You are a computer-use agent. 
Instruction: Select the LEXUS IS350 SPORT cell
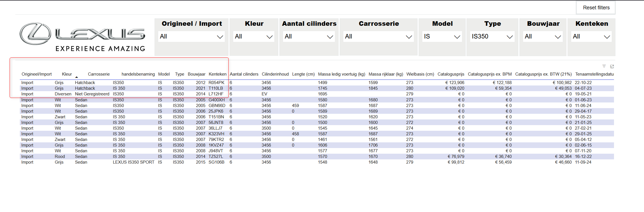click(133, 162)
